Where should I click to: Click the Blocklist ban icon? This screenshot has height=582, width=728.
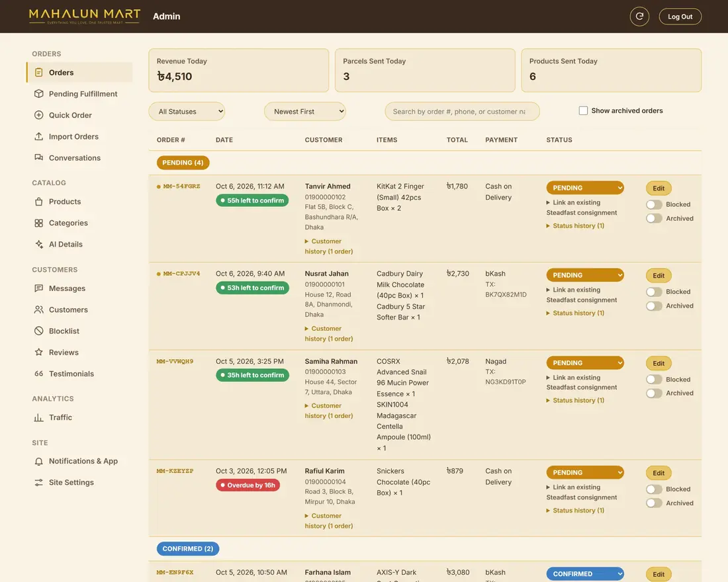tap(39, 331)
